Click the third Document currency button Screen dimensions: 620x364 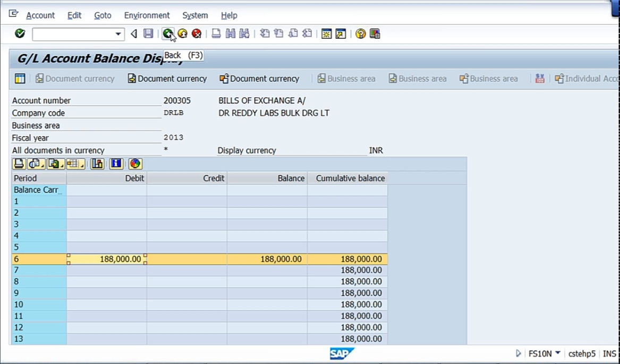point(259,79)
